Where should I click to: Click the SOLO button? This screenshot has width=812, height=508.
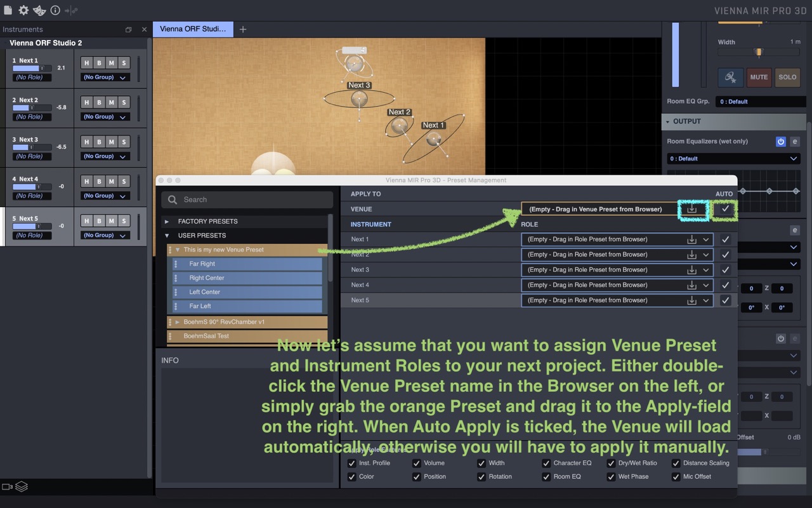pos(787,77)
